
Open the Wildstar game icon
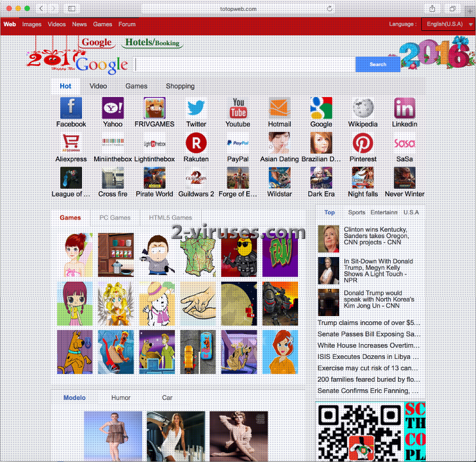point(280,177)
